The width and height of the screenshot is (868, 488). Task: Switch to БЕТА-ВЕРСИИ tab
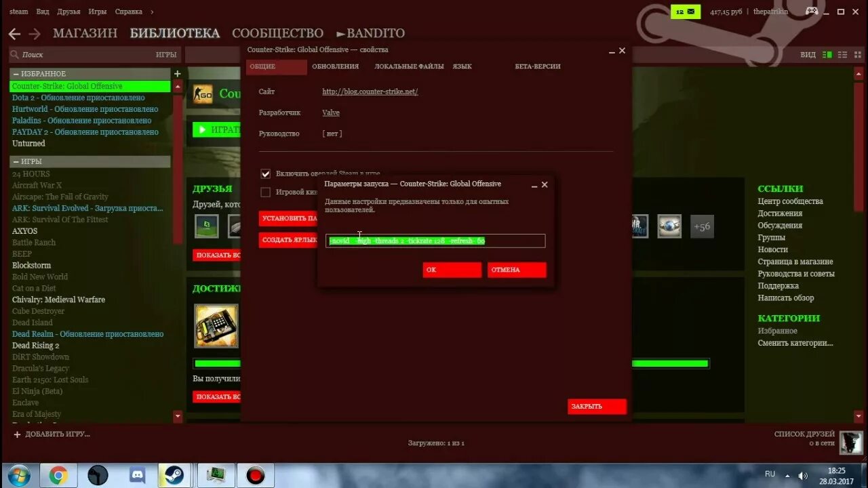click(x=538, y=66)
